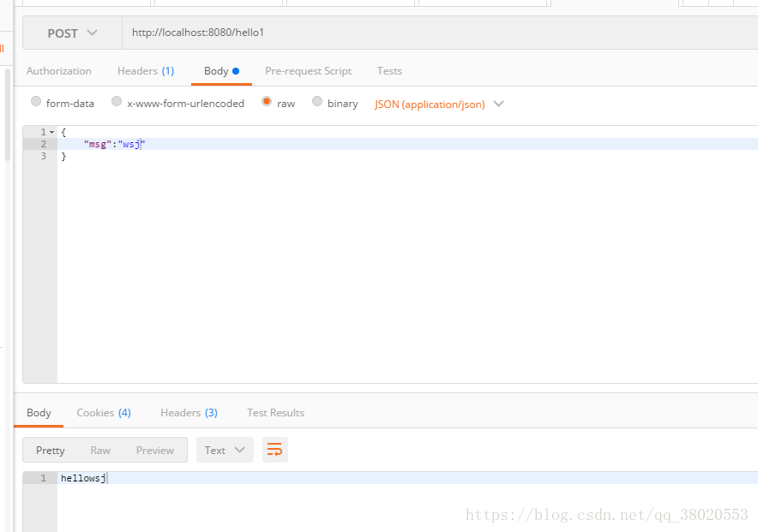View the response Cookies (4) tab
The image size is (758, 532).
point(104,413)
